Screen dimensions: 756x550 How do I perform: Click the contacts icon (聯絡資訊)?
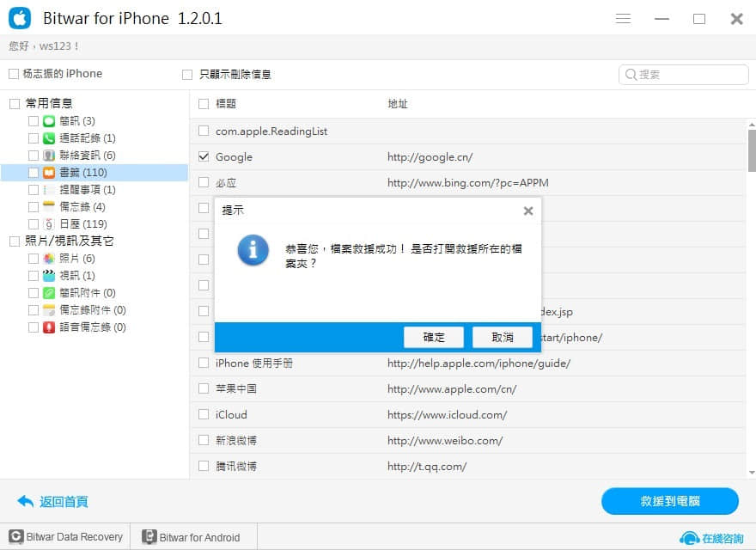click(x=49, y=156)
